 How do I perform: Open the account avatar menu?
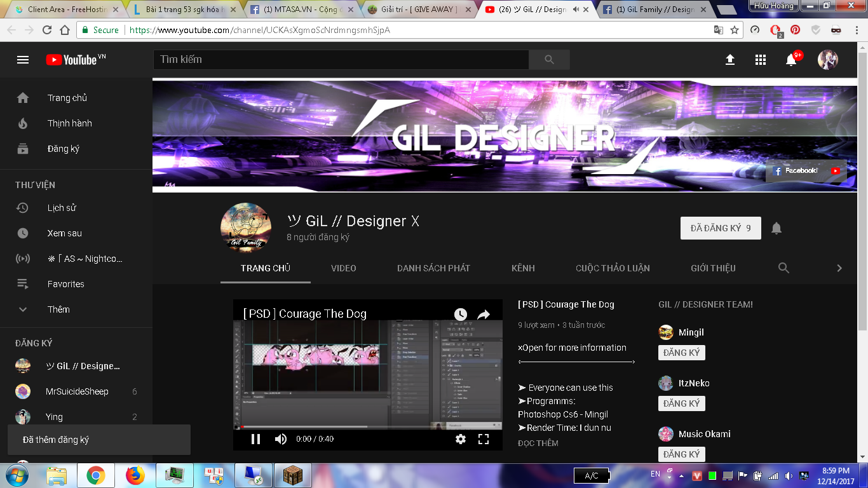click(828, 60)
